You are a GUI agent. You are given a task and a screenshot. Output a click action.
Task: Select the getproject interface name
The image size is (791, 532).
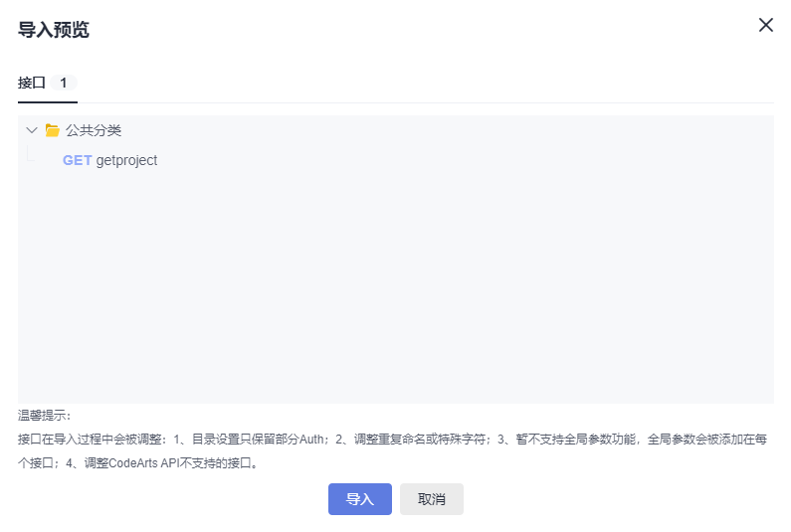(x=126, y=160)
